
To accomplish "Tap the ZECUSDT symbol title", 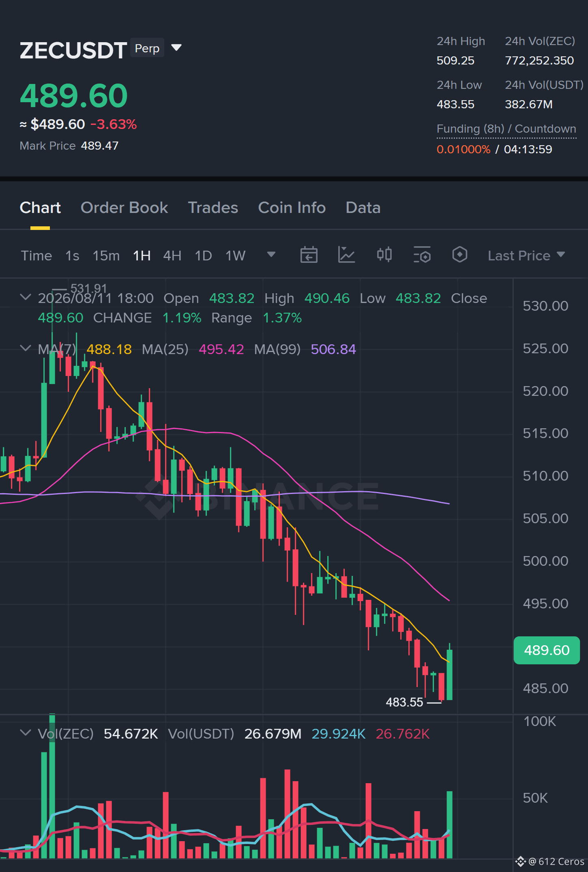I will point(73,50).
